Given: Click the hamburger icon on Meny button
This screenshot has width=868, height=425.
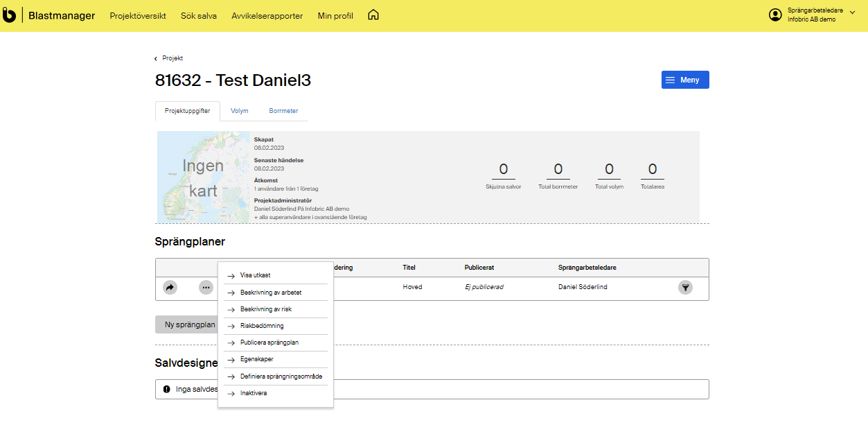Looking at the screenshot, I should pos(671,80).
